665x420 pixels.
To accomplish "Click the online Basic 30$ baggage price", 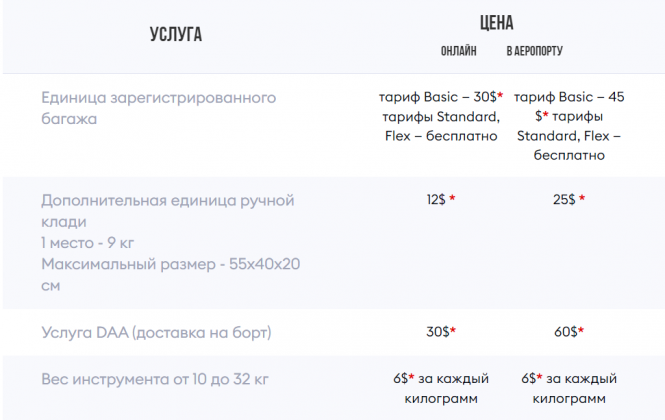I will (440, 98).
